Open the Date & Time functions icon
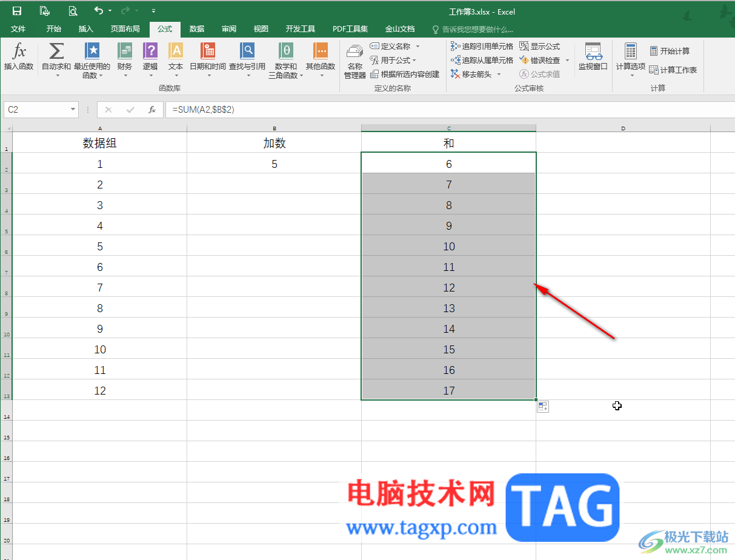The width and height of the screenshot is (735, 560). click(208, 52)
